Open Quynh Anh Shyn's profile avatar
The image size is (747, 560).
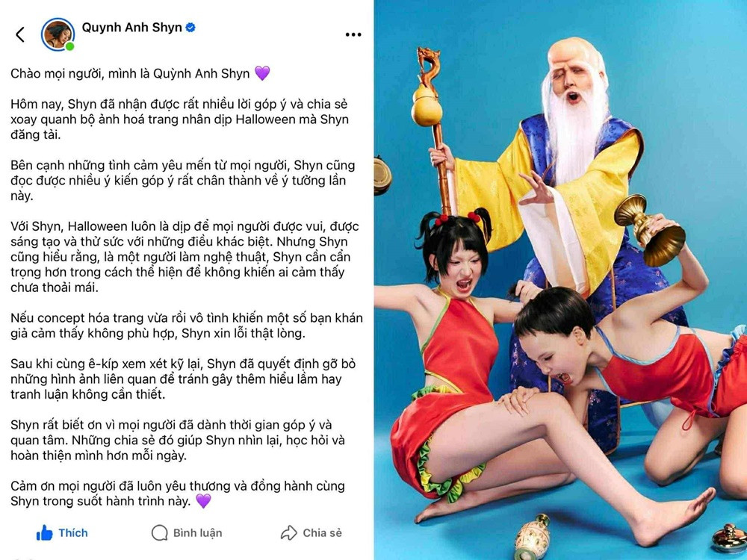click(x=58, y=34)
